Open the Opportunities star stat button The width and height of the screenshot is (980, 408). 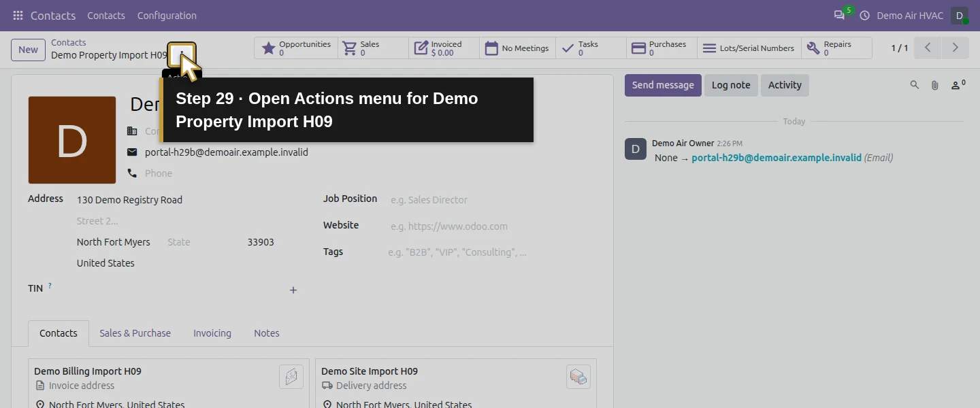click(297, 48)
